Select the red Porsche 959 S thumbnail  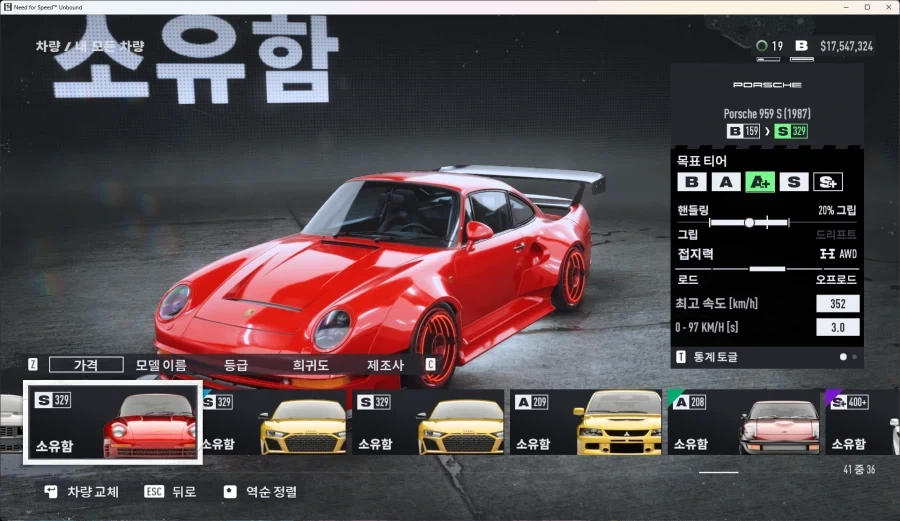point(113,422)
